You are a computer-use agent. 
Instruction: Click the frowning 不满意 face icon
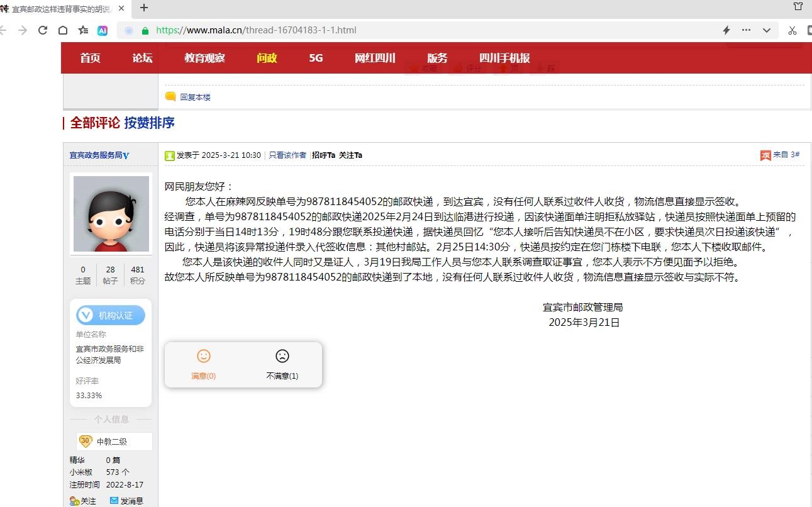tap(282, 356)
